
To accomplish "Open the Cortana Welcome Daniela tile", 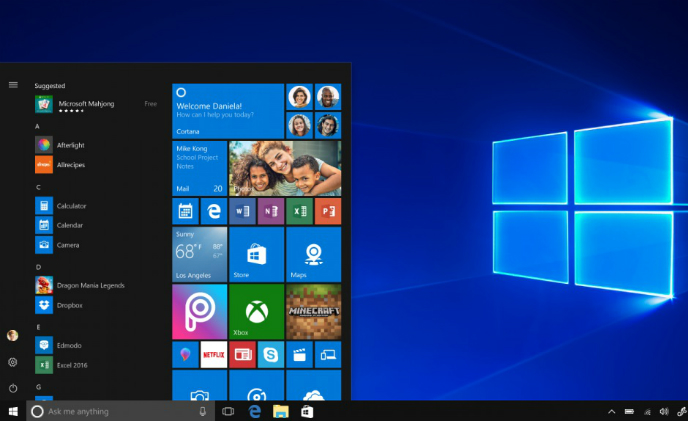I will click(228, 111).
